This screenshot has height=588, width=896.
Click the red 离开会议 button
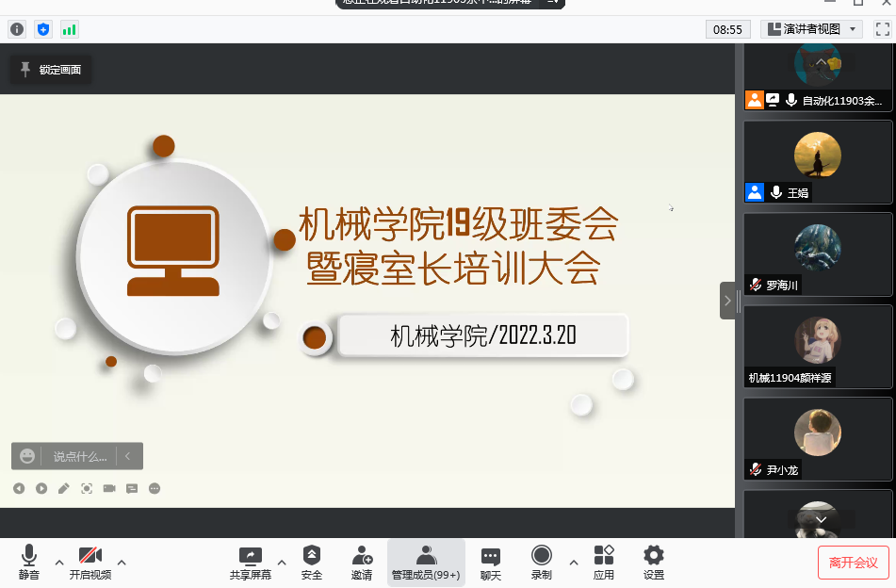(853, 563)
